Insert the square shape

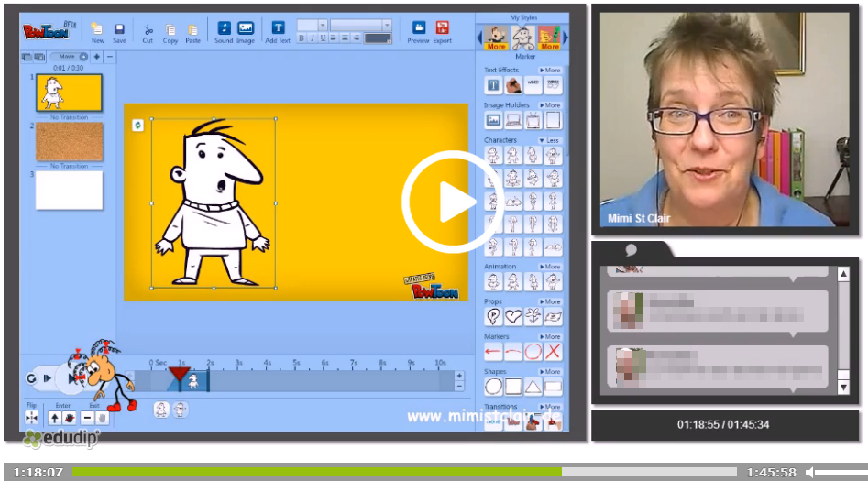pos(513,387)
